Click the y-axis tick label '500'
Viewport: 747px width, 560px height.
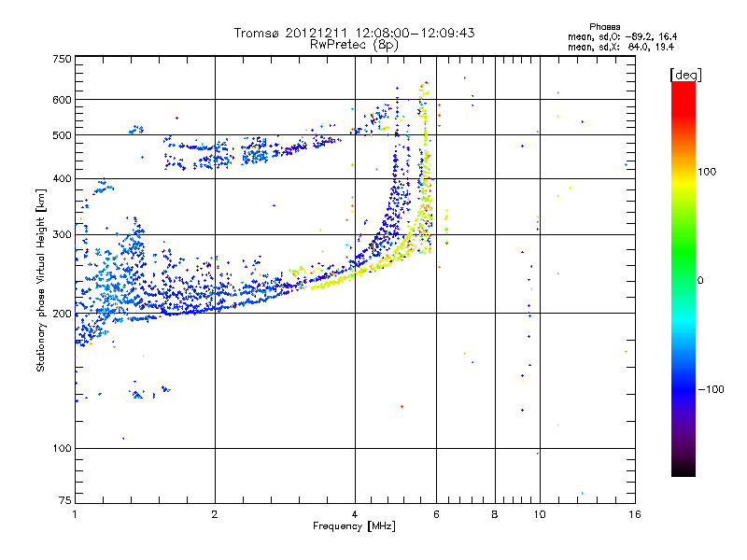pos(62,135)
